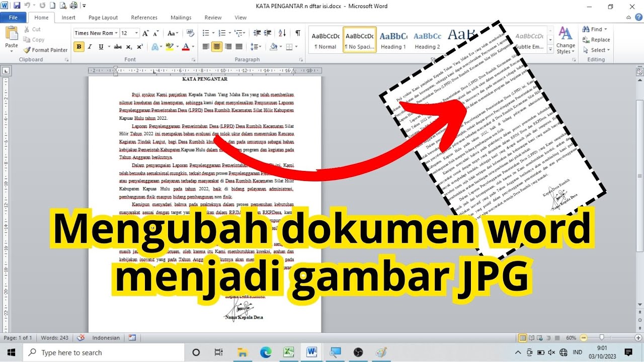Toggle Italic formatting

click(x=90, y=47)
